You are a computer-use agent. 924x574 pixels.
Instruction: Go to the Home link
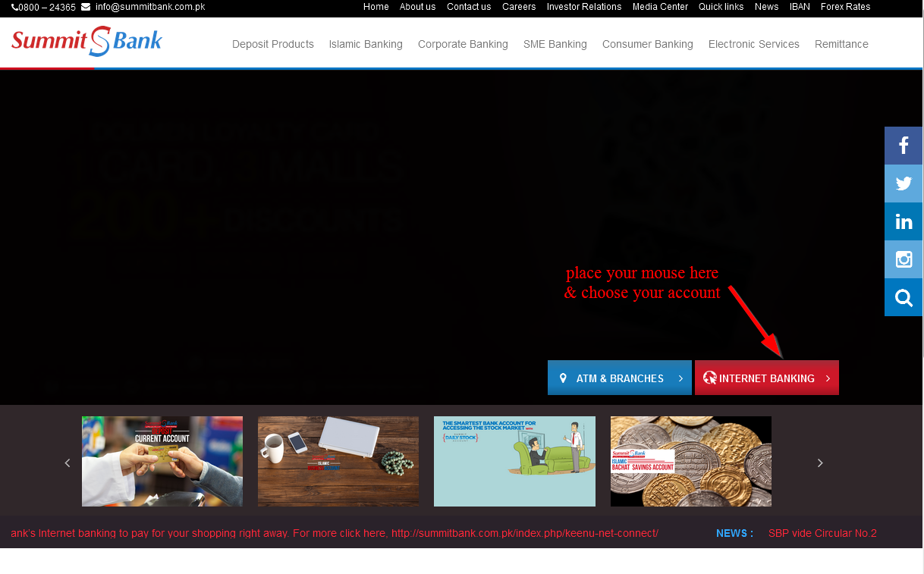[376, 7]
